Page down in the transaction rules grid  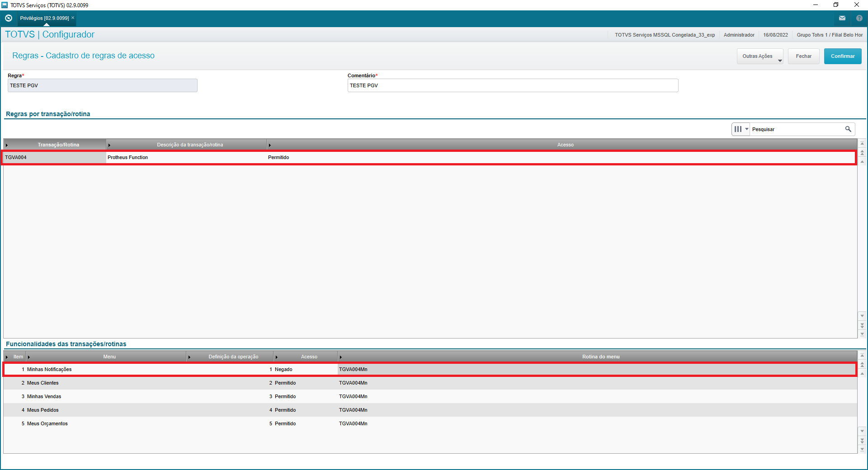[862, 325]
